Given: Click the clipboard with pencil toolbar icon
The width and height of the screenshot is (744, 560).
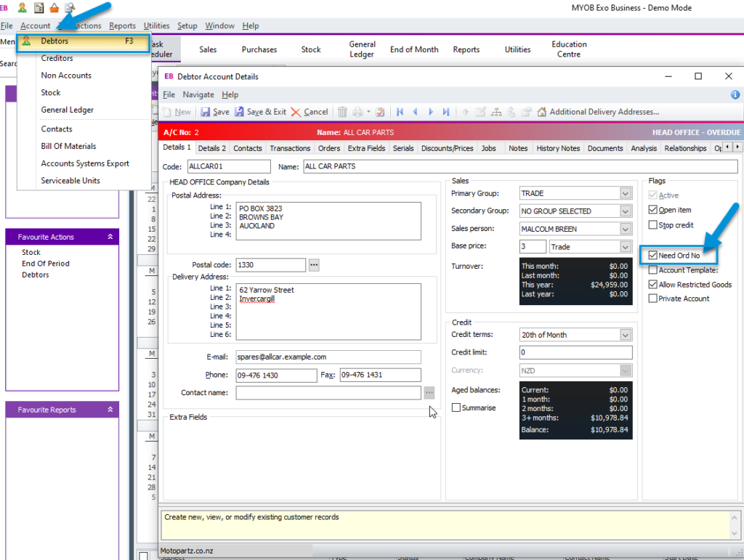Looking at the screenshot, I should pos(380,112).
